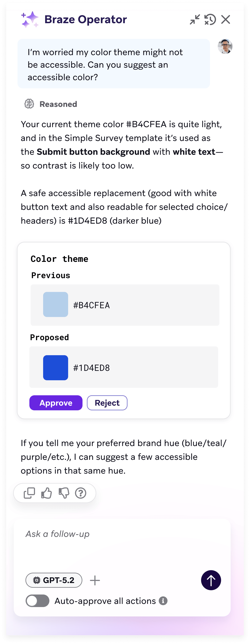Reject the proposed color change
This screenshot has height=644, width=250.
point(107,403)
